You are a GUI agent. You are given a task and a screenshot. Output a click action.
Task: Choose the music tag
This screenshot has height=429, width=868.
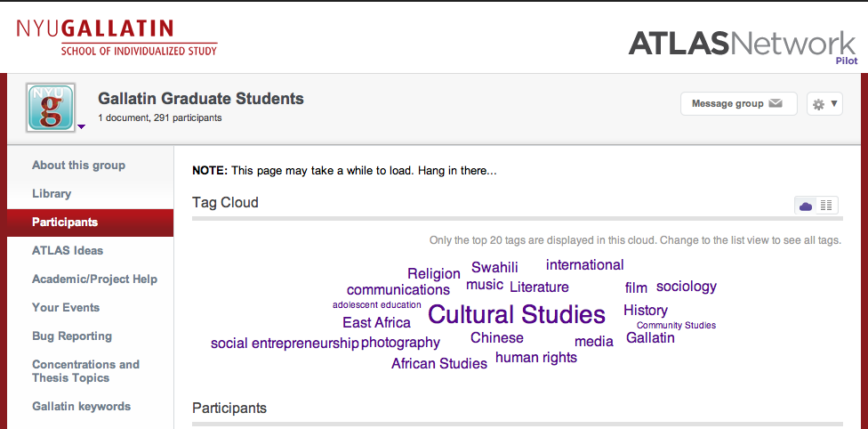[485, 285]
